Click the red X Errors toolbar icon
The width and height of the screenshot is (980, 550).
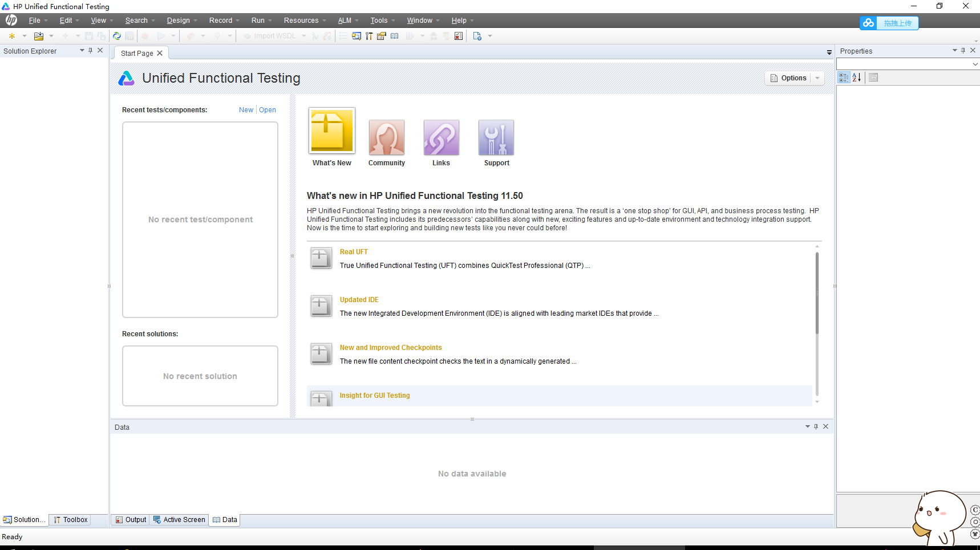tap(459, 36)
